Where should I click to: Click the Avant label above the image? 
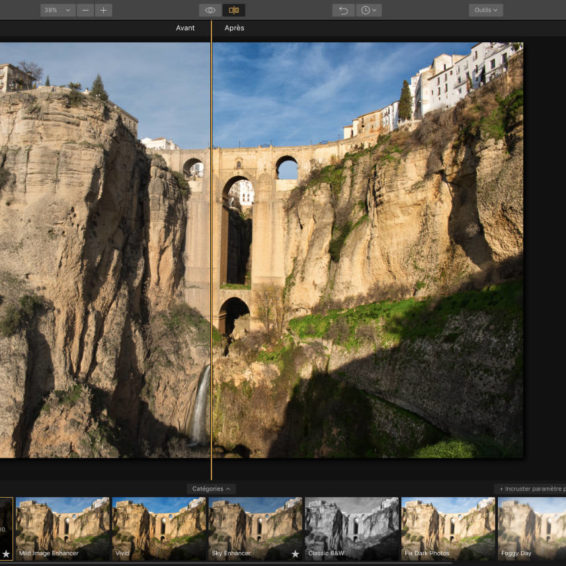[185, 28]
